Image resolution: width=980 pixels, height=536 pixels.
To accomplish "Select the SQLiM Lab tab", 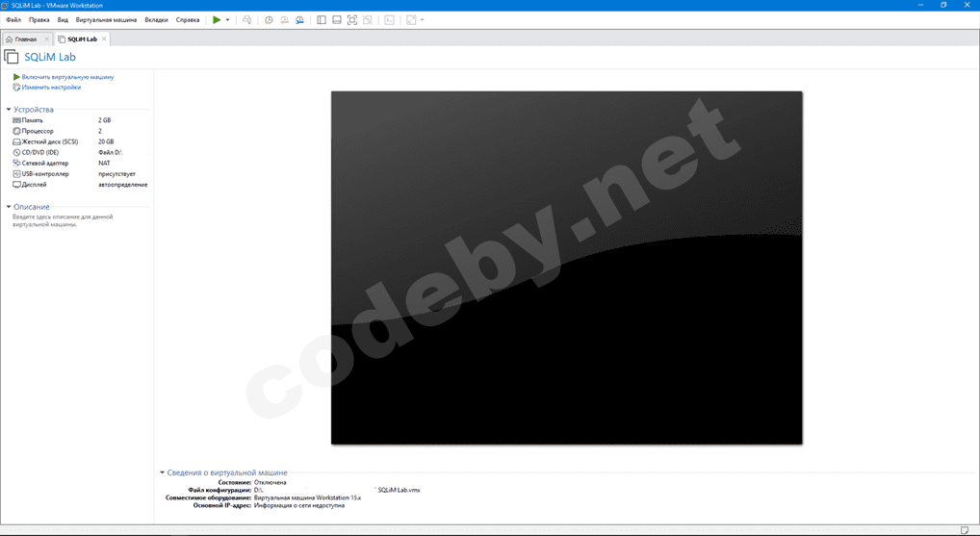I will [x=82, y=38].
